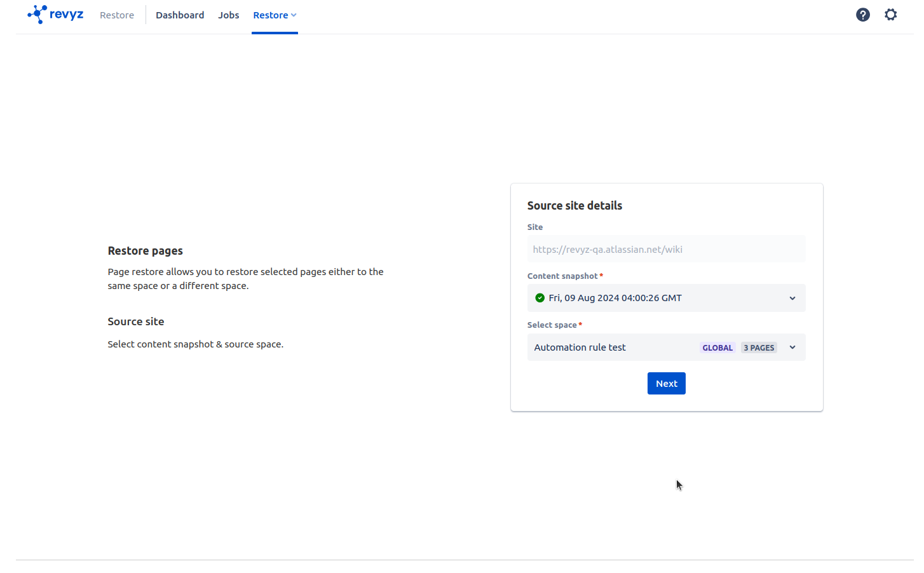
Task: Select the active Restore tab label
Action: (x=270, y=15)
